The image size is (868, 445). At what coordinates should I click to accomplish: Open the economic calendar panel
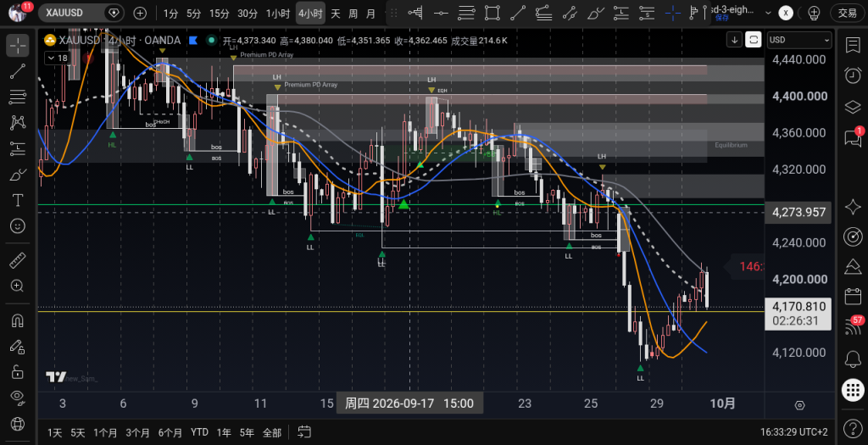pos(853,296)
